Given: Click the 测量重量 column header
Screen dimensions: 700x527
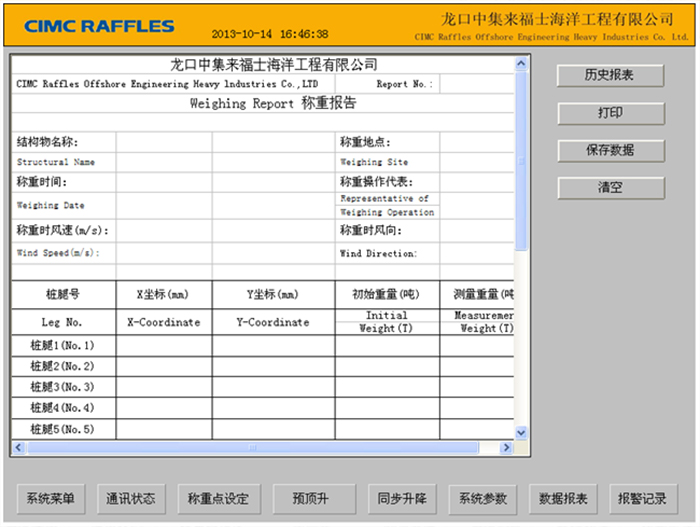Looking at the screenshot, I should 477,294.
